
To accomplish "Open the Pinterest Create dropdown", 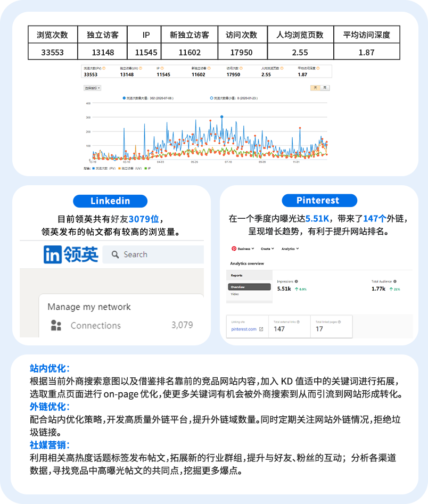I will click(x=267, y=249).
